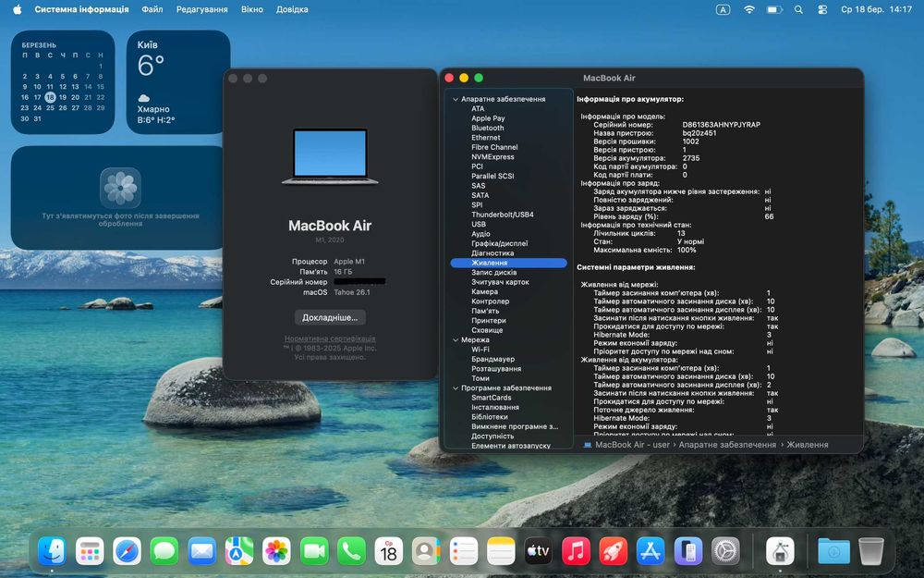
Task: Open the Photos app in the Dock
Action: pos(276,551)
